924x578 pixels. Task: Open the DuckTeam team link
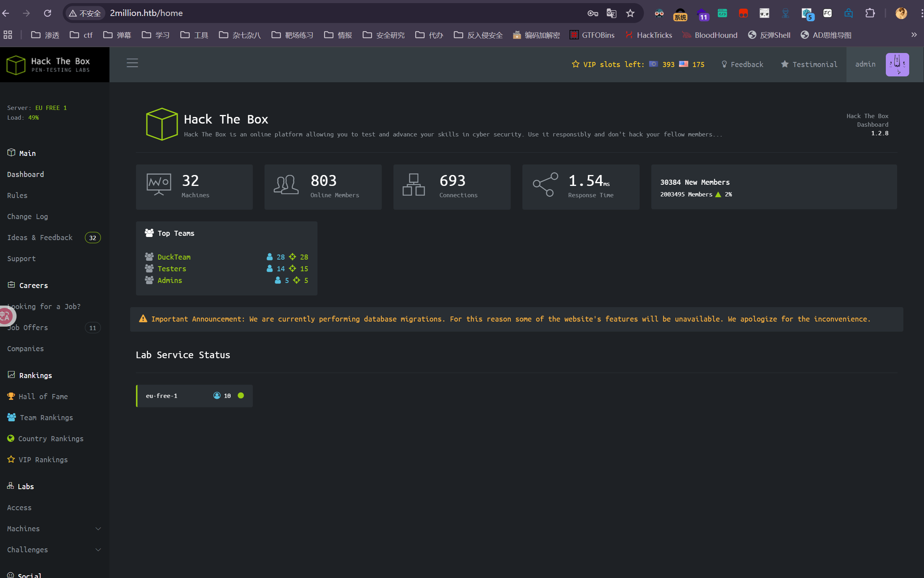[x=174, y=257]
